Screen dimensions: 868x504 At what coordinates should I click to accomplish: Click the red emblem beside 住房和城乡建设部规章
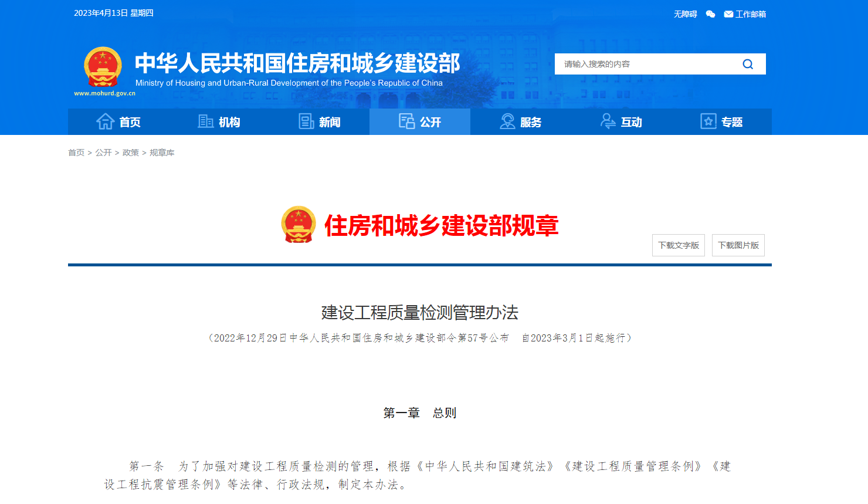(299, 225)
